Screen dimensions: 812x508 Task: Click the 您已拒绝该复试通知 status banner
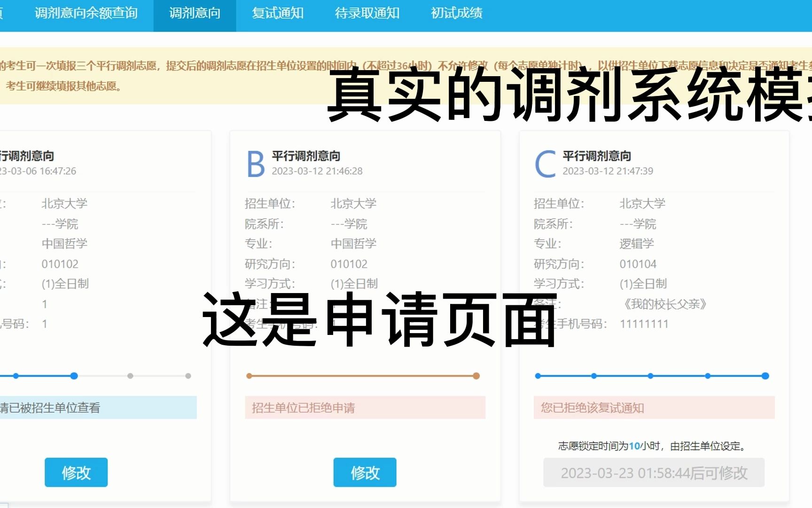(654, 407)
